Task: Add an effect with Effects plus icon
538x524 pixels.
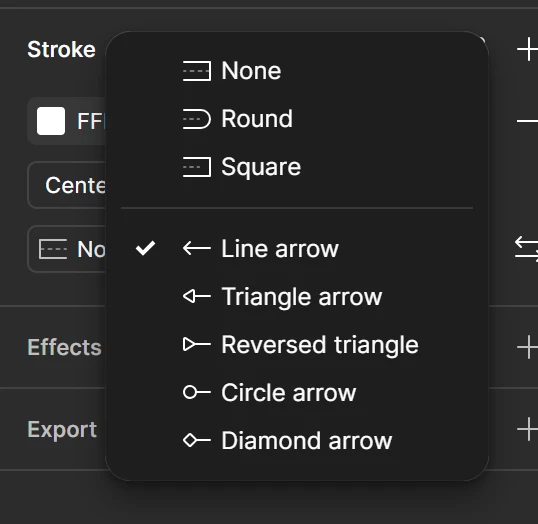Action: [x=528, y=347]
